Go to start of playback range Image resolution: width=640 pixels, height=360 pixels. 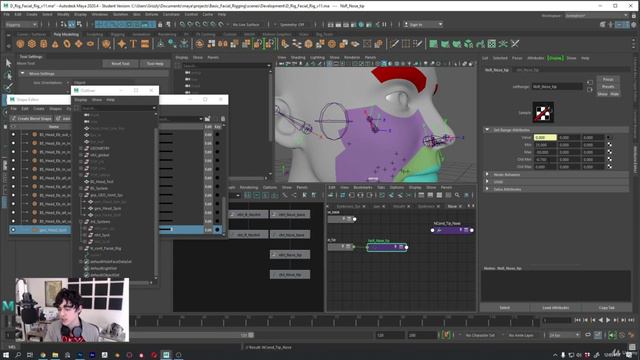click(577, 320)
